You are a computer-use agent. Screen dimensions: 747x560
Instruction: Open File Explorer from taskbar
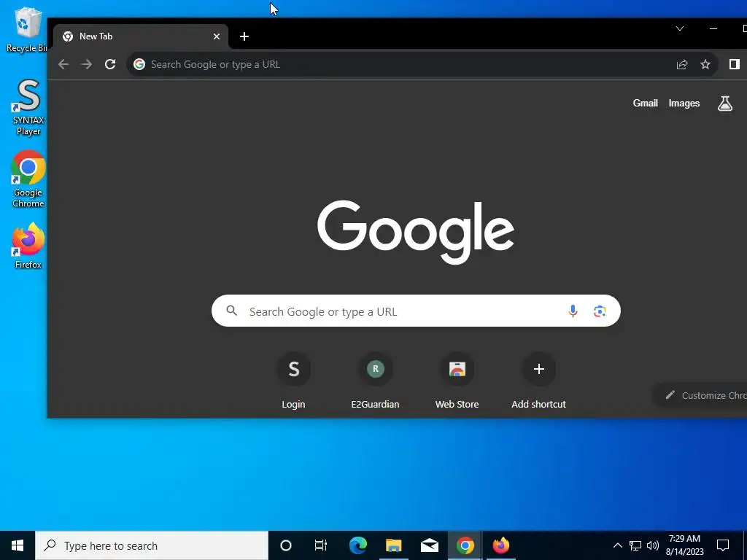point(393,545)
